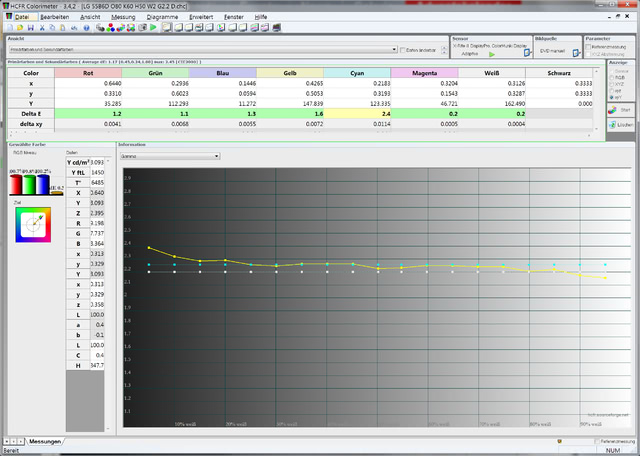Select the Sensor radio button under Anzeige

point(611,71)
